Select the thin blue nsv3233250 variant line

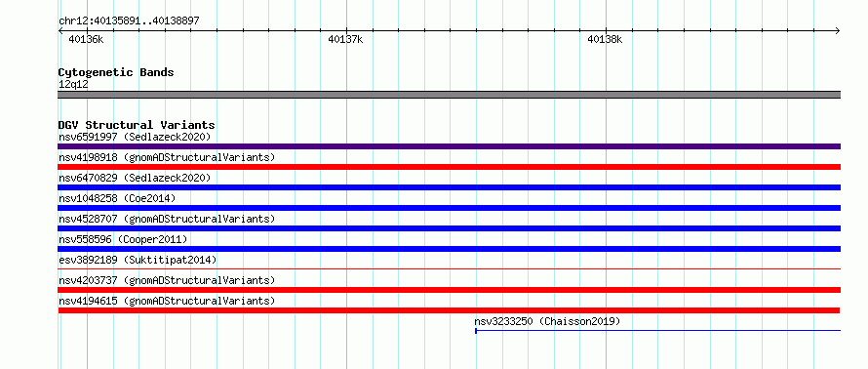pos(658,331)
